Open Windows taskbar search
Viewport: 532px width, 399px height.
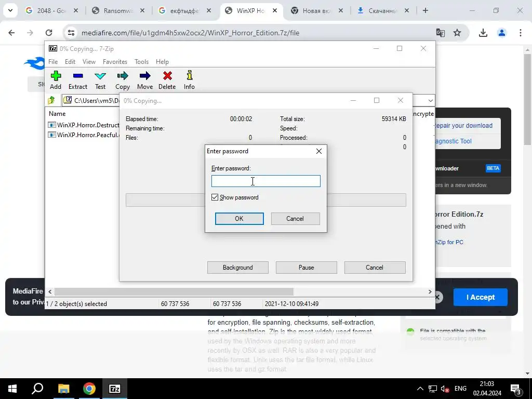pos(37,389)
